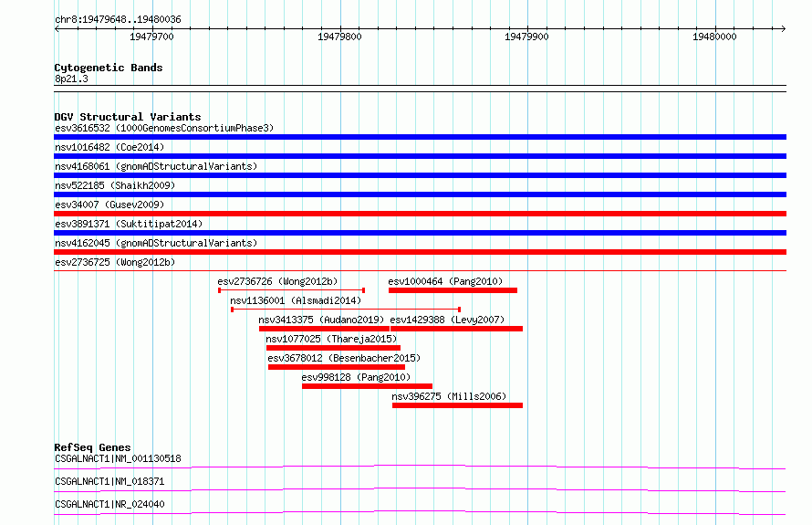Select the blue bar under nsv522185

(x=420, y=194)
